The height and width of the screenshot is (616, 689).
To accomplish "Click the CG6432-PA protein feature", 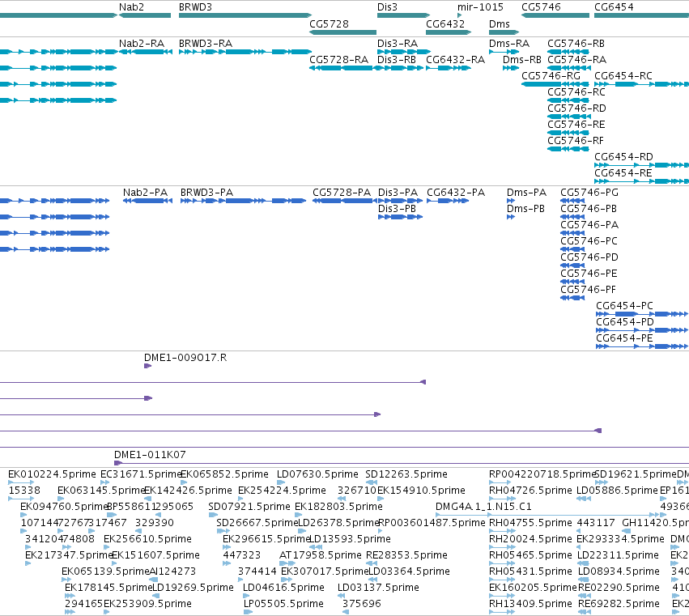I will tap(448, 201).
